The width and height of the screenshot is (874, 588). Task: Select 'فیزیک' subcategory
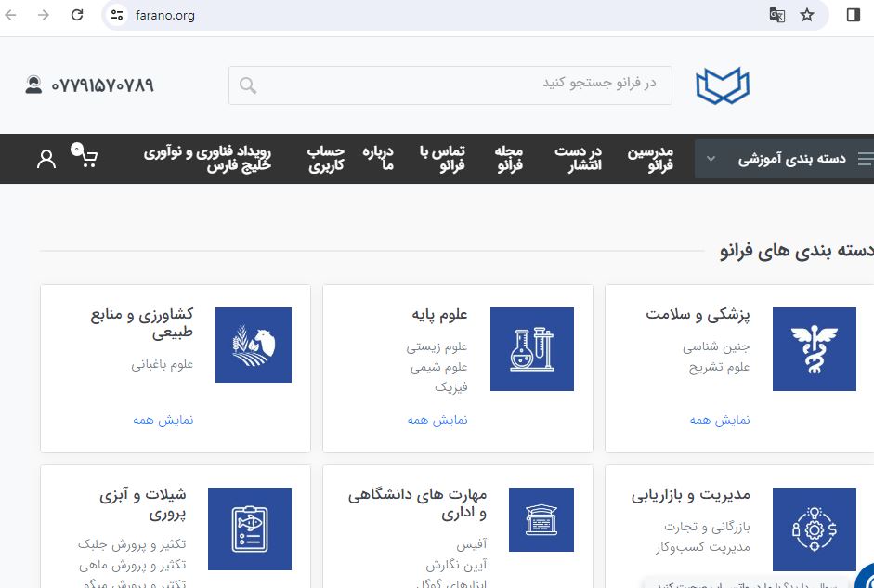click(x=451, y=386)
